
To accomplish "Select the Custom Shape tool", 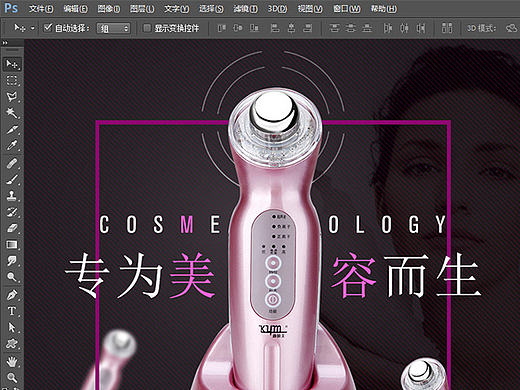I will pyautogui.click(x=12, y=343).
